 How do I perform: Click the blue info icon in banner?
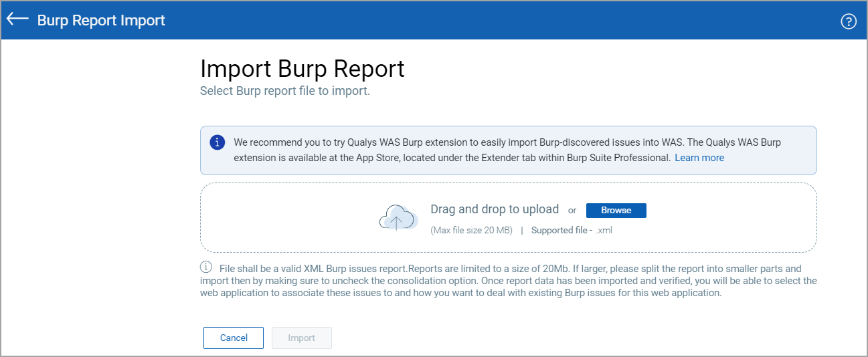[217, 142]
